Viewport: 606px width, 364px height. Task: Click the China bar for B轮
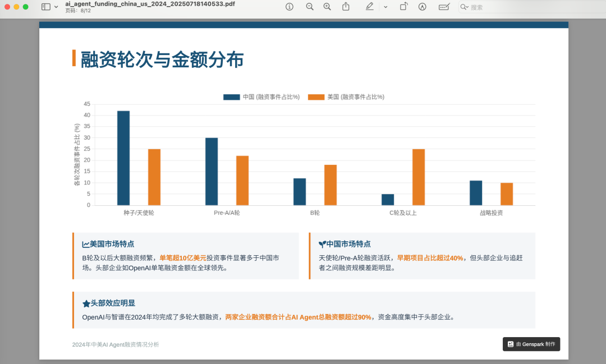click(x=300, y=192)
